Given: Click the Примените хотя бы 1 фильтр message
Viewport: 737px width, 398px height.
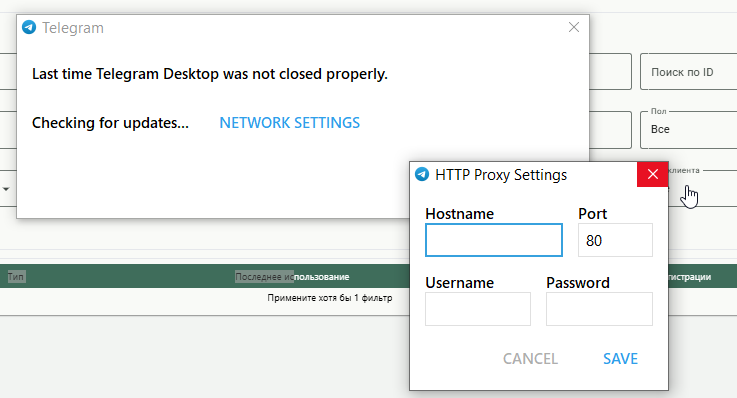Looking at the screenshot, I should click(x=329, y=298).
